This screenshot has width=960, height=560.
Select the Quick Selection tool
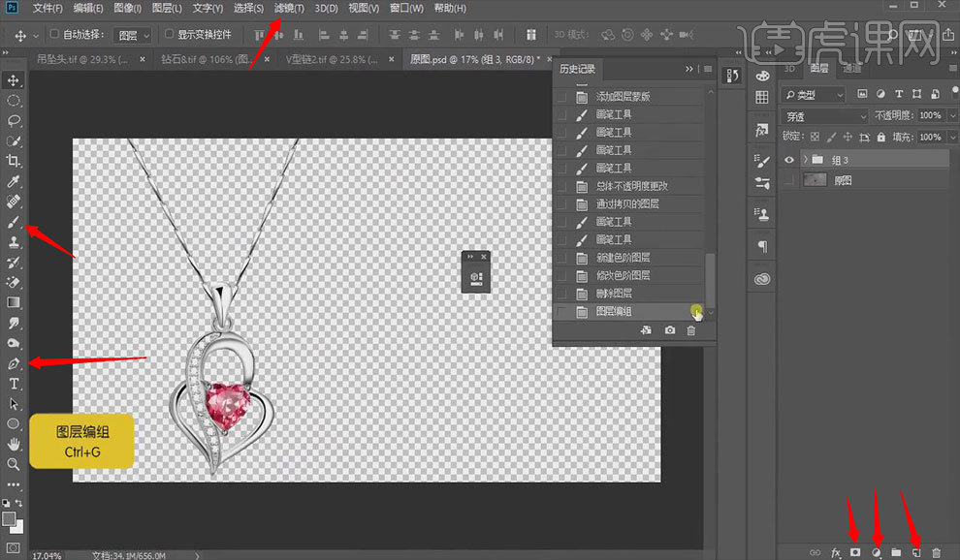tap(13, 140)
